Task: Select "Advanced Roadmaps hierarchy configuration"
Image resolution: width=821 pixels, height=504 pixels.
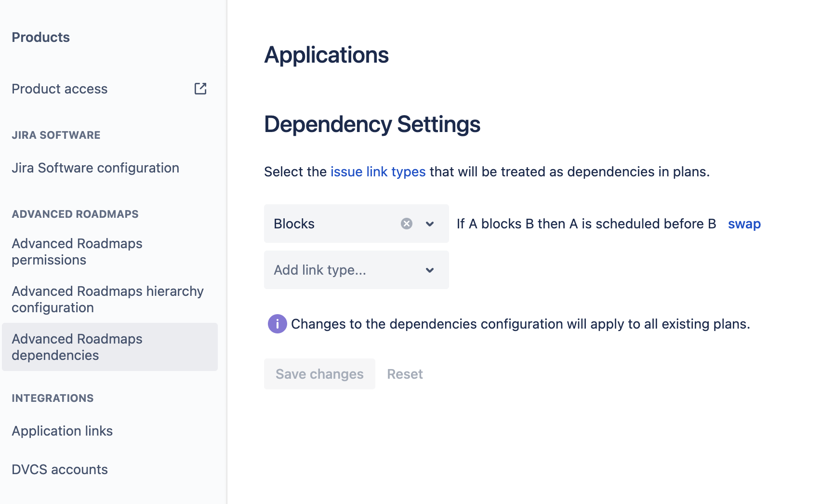Action: [x=107, y=299]
